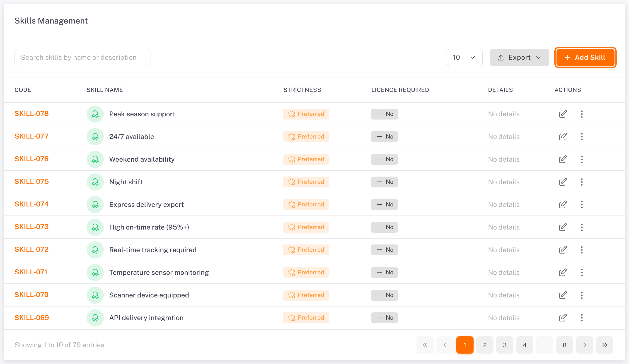Edit the Temperature sensor monitoring skill

point(563,273)
